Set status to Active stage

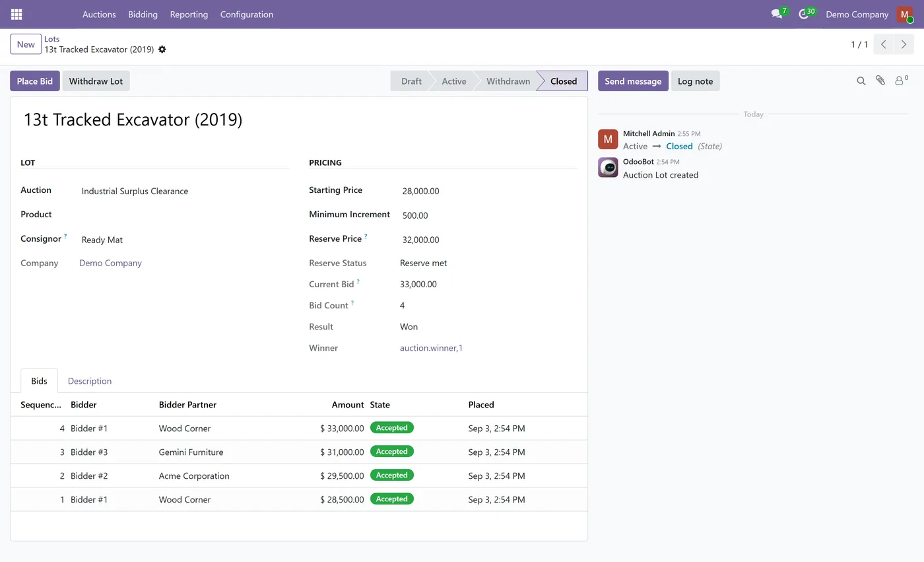pyautogui.click(x=454, y=81)
